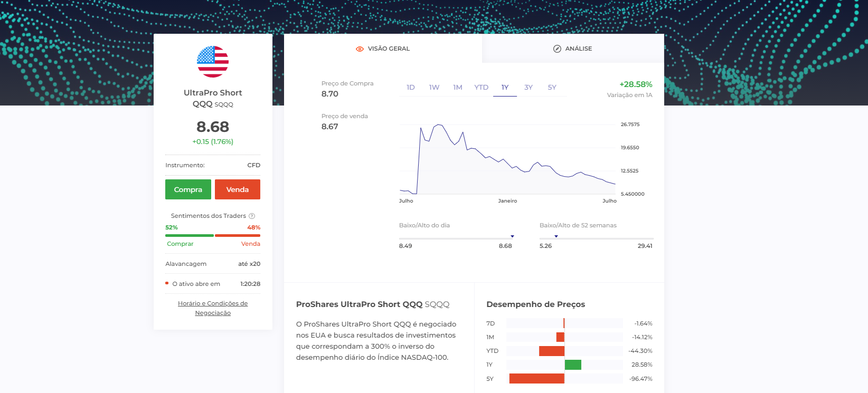Click the Janeiro chart axis label
The width and height of the screenshot is (868, 393).
coord(507,201)
